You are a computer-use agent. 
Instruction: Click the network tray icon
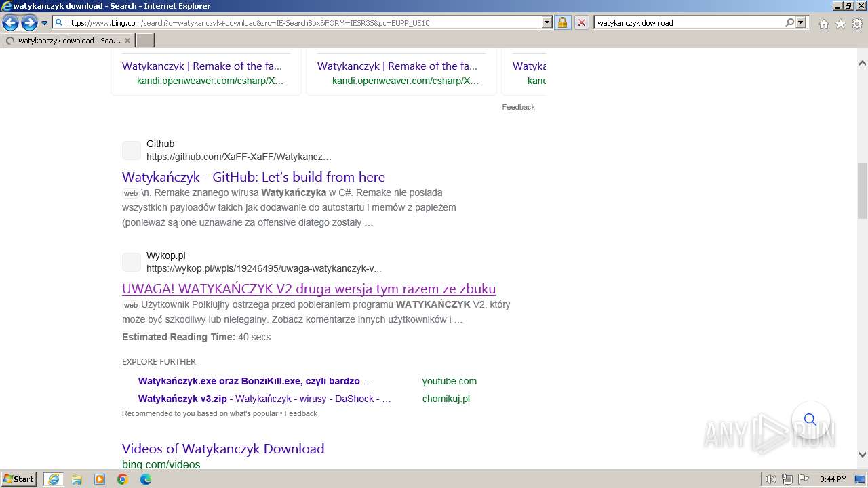(x=787, y=479)
